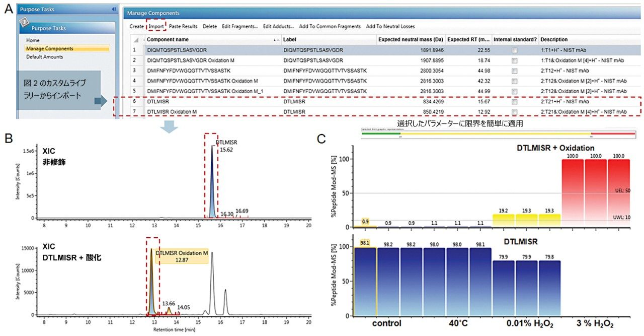This screenshot has width=644, height=336.
Task: Sort by Internal standard? column header
Action: point(515,40)
